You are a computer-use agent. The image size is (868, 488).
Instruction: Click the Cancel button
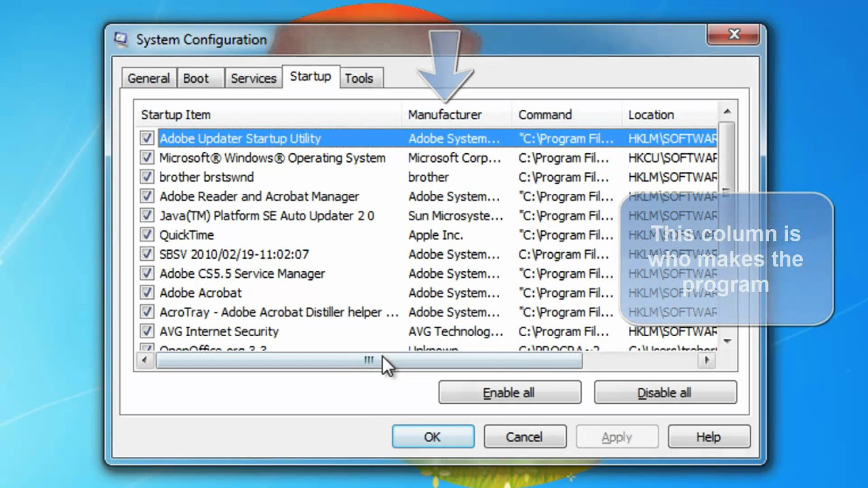click(x=524, y=437)
